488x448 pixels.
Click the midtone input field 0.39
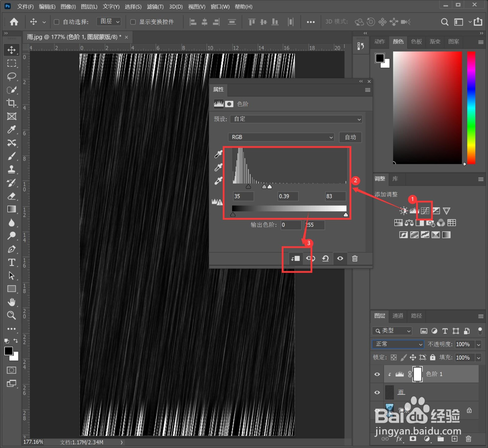tap(288, 196)
